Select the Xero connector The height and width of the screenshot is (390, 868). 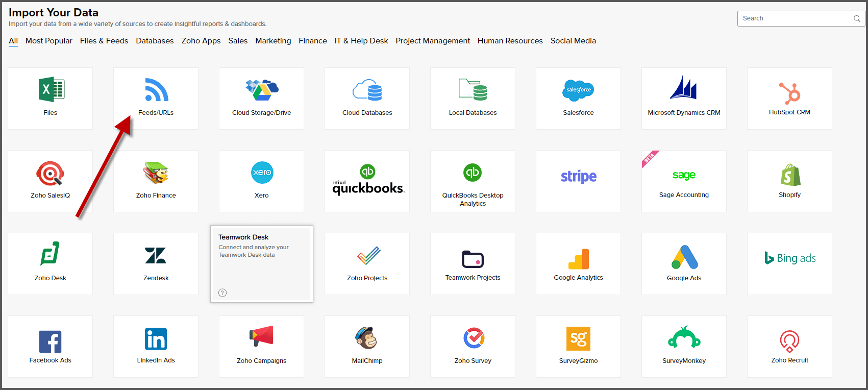[x=261, y=181]
